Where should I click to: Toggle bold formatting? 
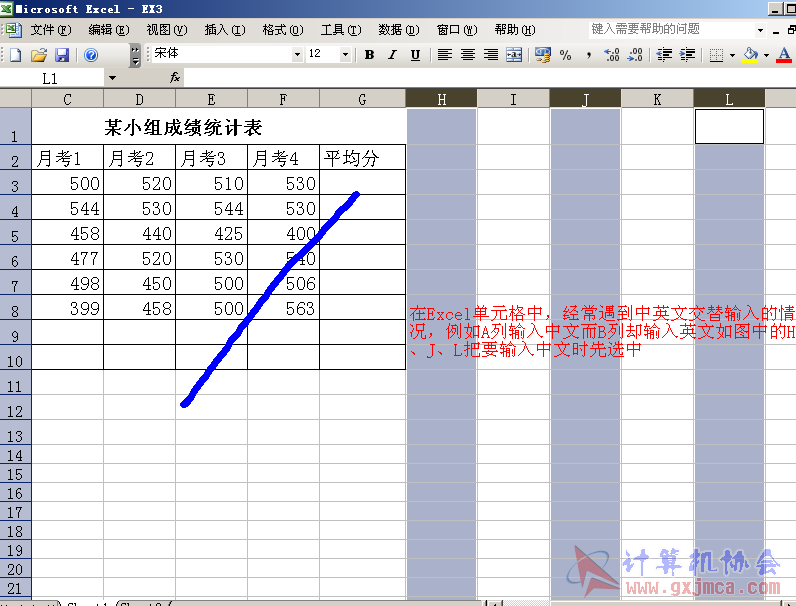pyautogui.click(x=370, y=55)
